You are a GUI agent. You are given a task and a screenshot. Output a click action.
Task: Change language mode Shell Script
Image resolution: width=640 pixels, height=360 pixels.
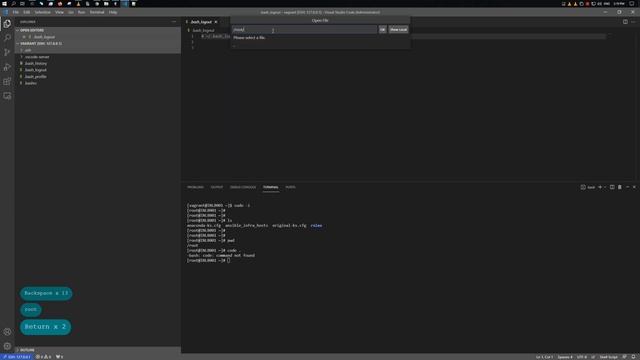point(608,357)
